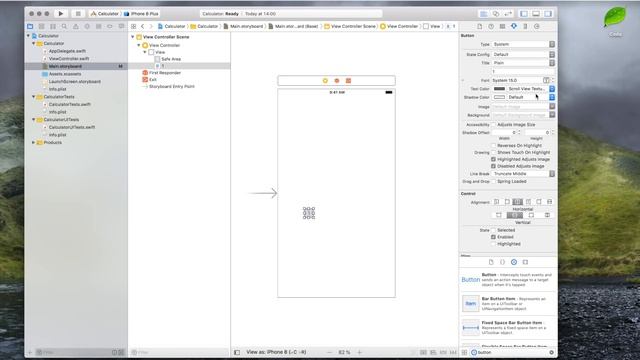Uncheck Highlighted Adjusts Image

493,159
